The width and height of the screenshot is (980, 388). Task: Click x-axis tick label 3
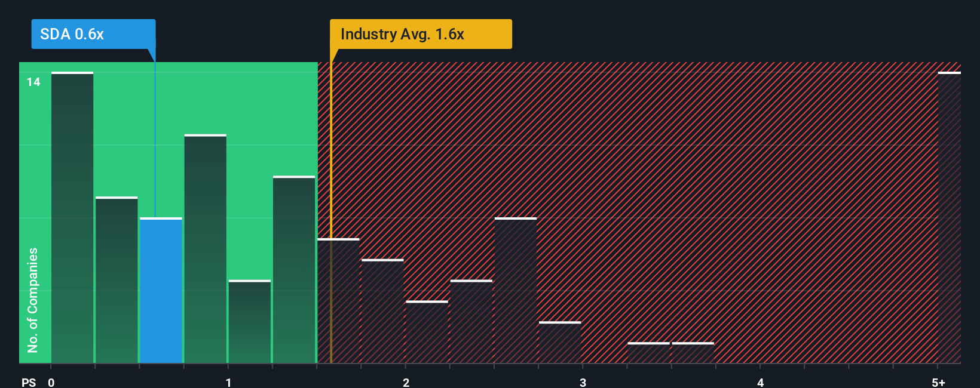[x=583, y=383]
